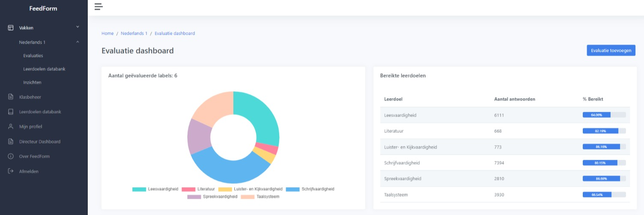Toggle Schrijfvaardigheid legend item in chart

(310, 189)
